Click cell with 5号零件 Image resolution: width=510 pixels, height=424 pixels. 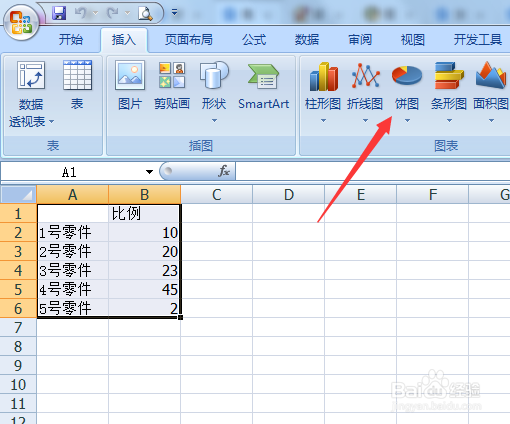73,308
